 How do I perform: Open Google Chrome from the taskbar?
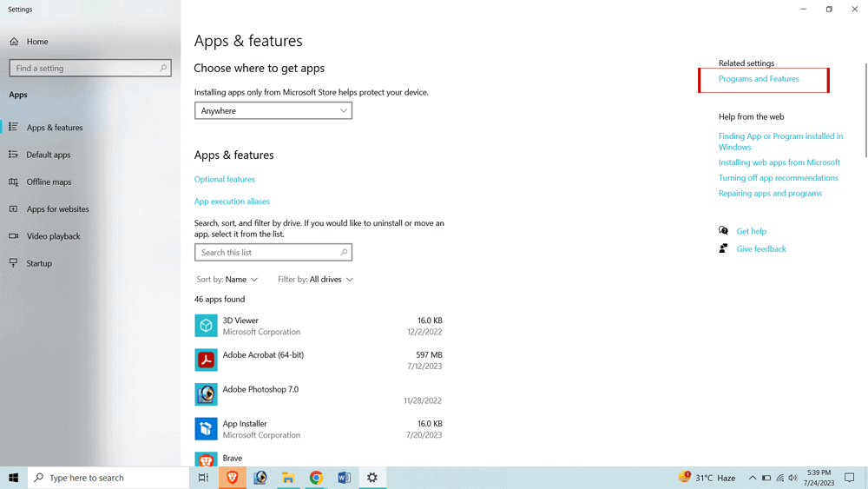[x=316, y=478]
